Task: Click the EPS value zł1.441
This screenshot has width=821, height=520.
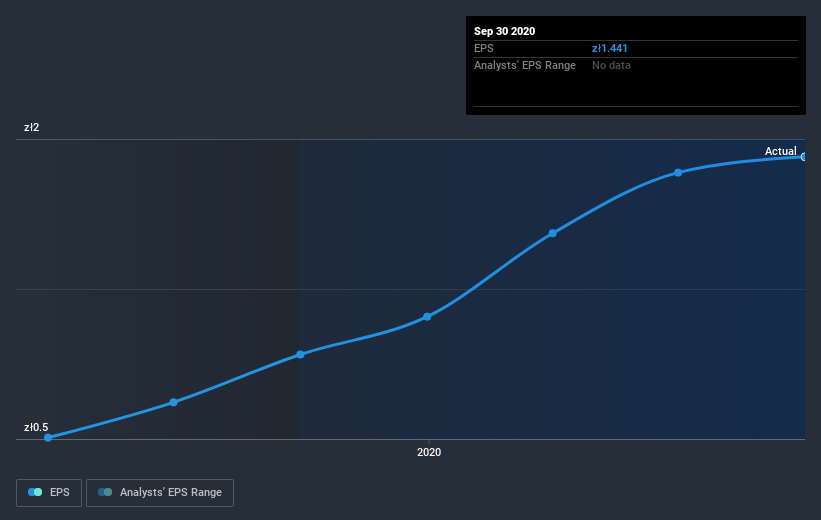Action: (609, 48)
